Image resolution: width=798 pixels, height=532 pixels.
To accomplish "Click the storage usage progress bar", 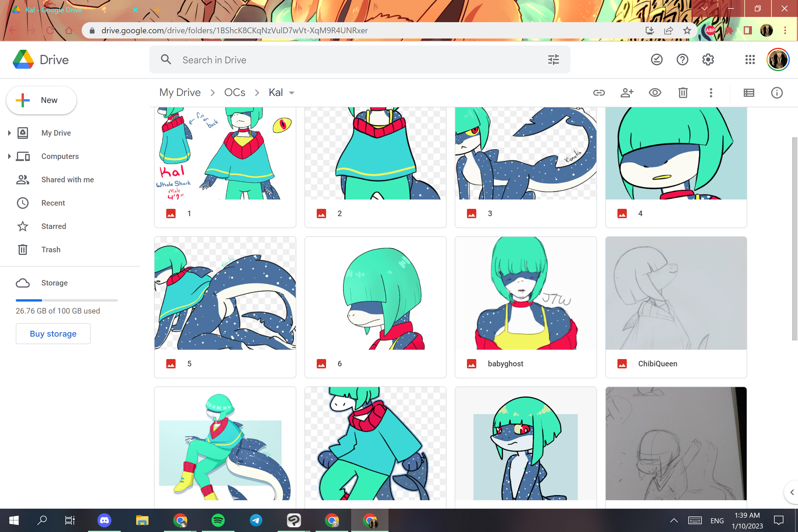I will point(66,300).
